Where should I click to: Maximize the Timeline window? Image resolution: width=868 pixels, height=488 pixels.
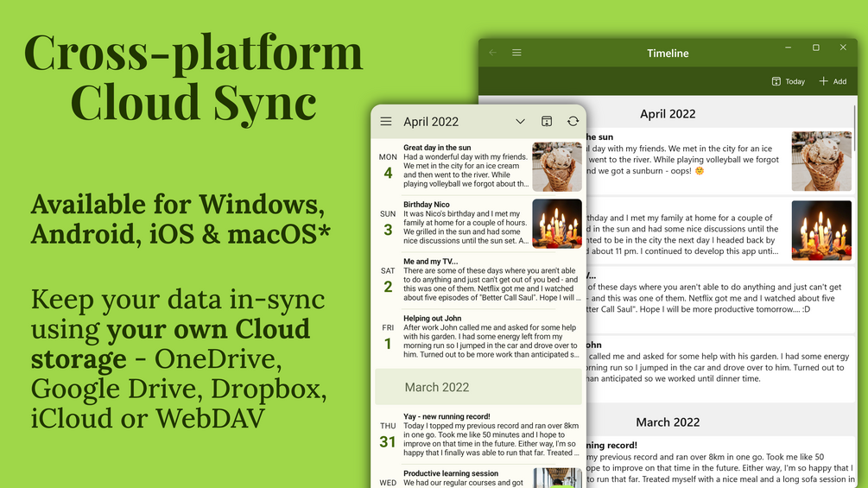tap(816, 48)
